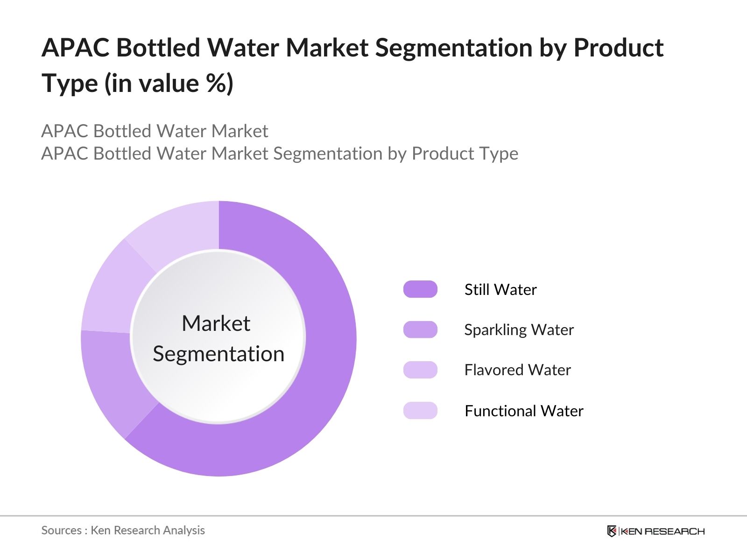Click the KEN RESEARCH wordmark text
747x560 pixels.
coord(662,532)
